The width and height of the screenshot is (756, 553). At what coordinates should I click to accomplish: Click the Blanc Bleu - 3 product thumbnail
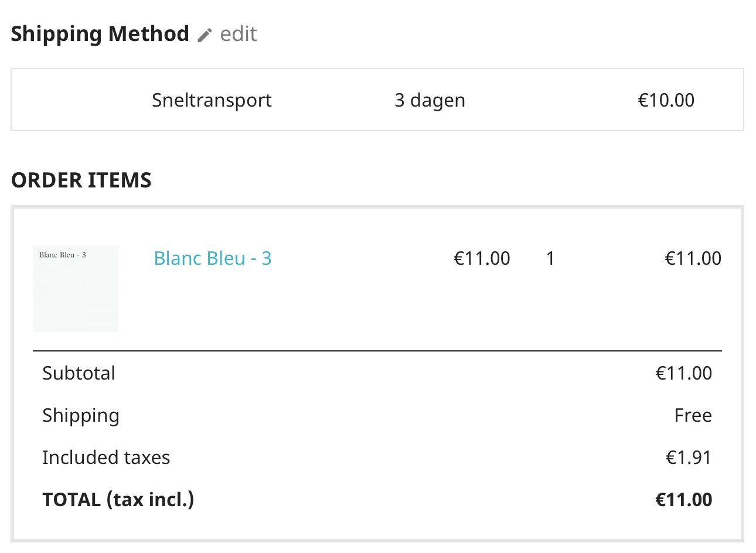click(76, 288)
